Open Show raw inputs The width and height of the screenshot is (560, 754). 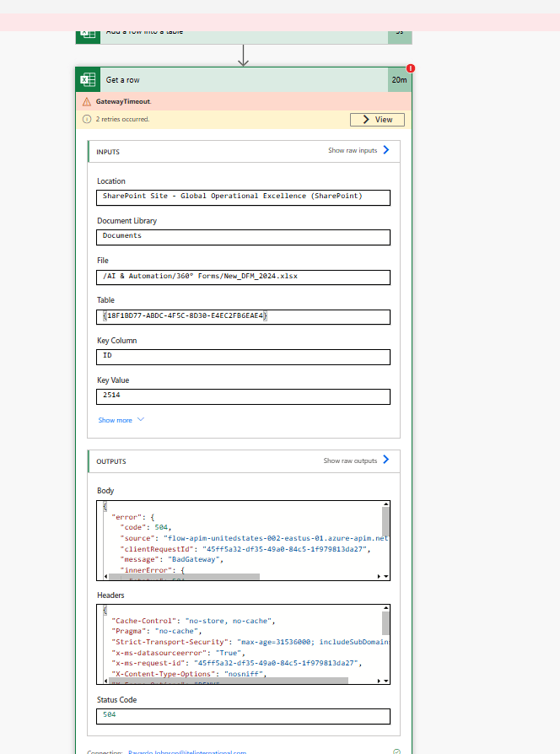(x=353, y=150)
